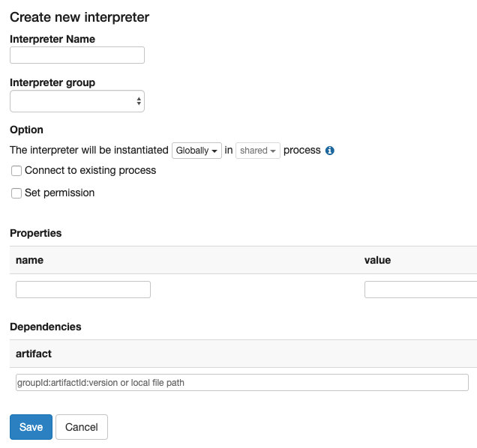
Task: Focus the Interpreter Name text field
Action: tap(76, 55)
